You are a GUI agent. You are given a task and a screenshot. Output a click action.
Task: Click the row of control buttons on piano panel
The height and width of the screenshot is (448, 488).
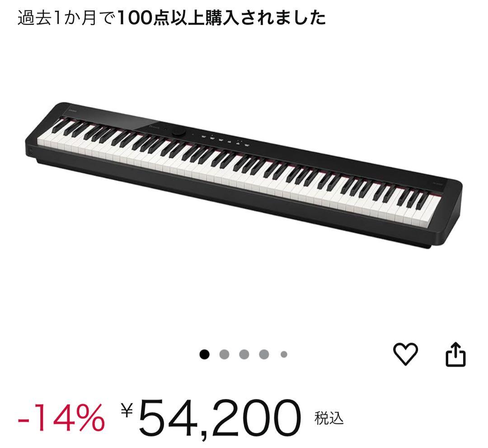tap(225, 141)
